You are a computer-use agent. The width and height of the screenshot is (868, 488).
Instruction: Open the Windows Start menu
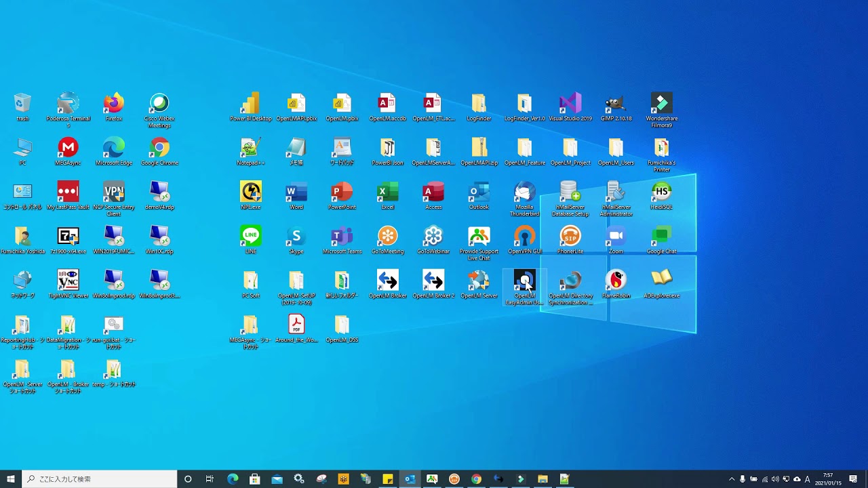tap(11, 479)
